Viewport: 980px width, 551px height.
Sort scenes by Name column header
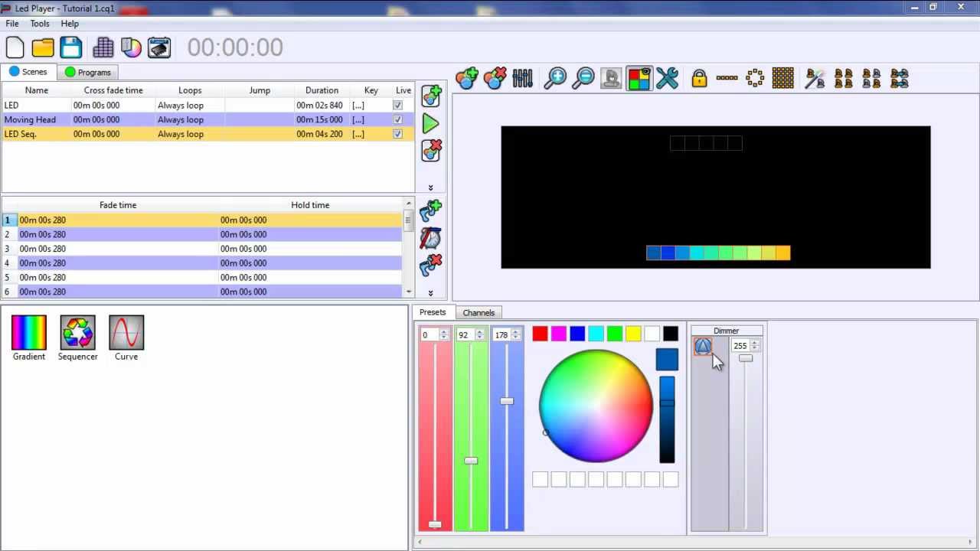pos(36,90)
